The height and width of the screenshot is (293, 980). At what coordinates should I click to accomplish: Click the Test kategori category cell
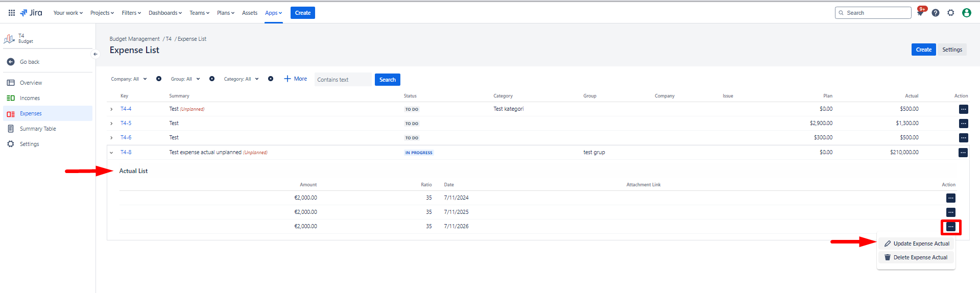509,109
